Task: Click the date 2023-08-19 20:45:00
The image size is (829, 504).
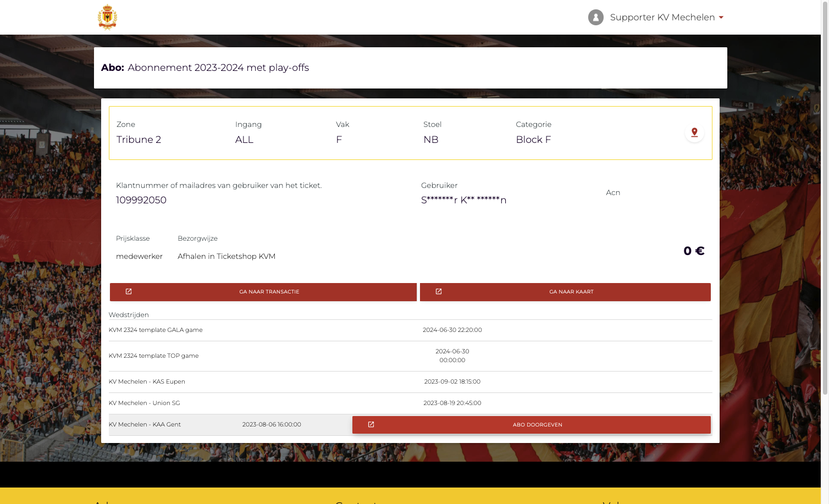Action: [x=452, y=403]
